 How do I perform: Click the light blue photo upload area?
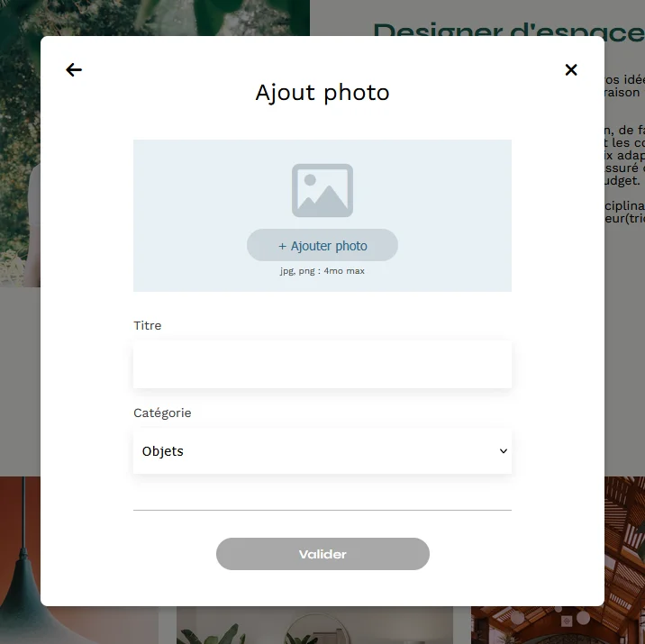click(322, 215)
